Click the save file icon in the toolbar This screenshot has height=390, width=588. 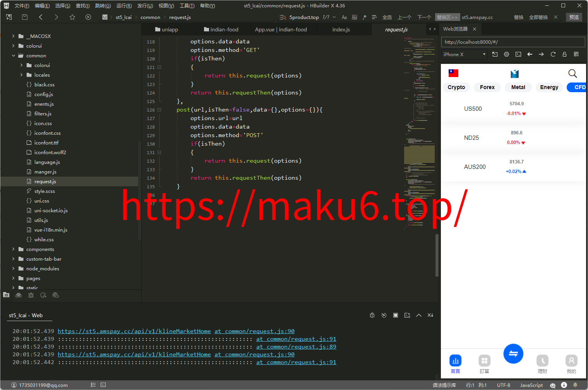coord(25,17)
